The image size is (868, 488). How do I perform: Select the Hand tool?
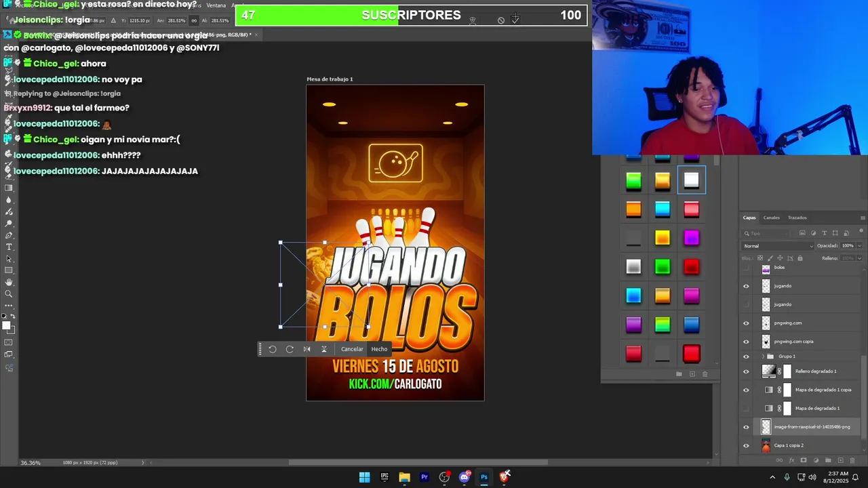point(9,282)
